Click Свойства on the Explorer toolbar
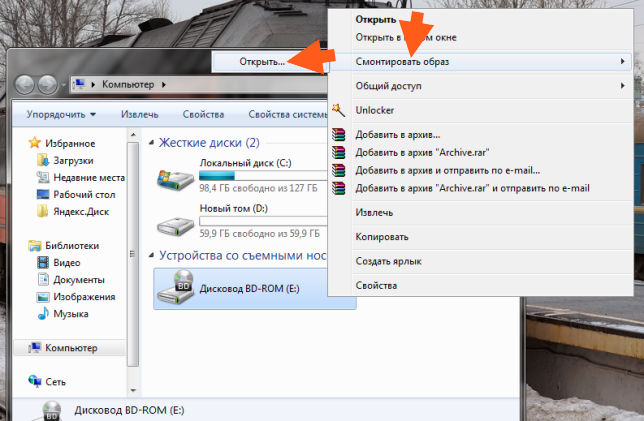 click(x=203, y=114)
